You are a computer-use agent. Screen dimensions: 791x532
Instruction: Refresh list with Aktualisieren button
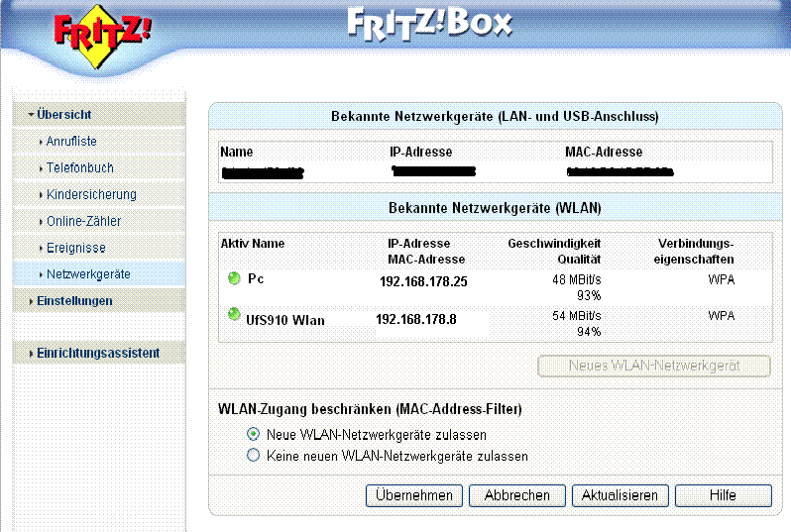point(620,495)
